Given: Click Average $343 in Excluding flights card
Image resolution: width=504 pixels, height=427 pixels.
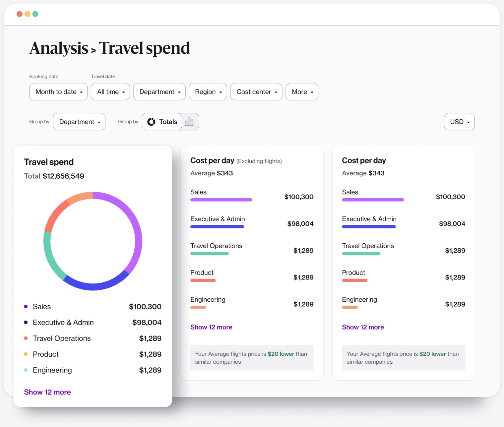Looking at the screenshot, I should pyautogui.click(x=212, y=173).
